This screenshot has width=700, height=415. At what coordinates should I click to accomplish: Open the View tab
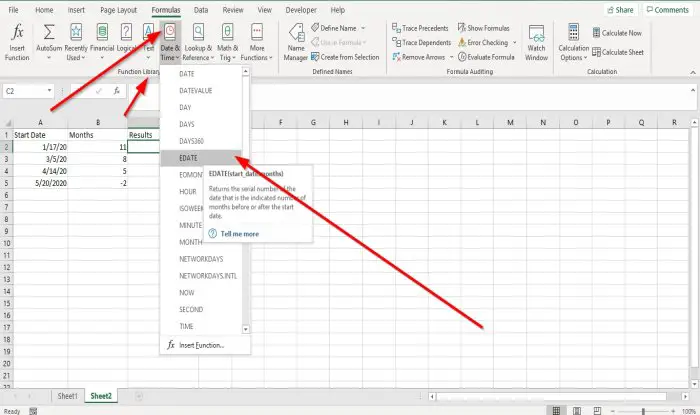[x=264, y=10]
